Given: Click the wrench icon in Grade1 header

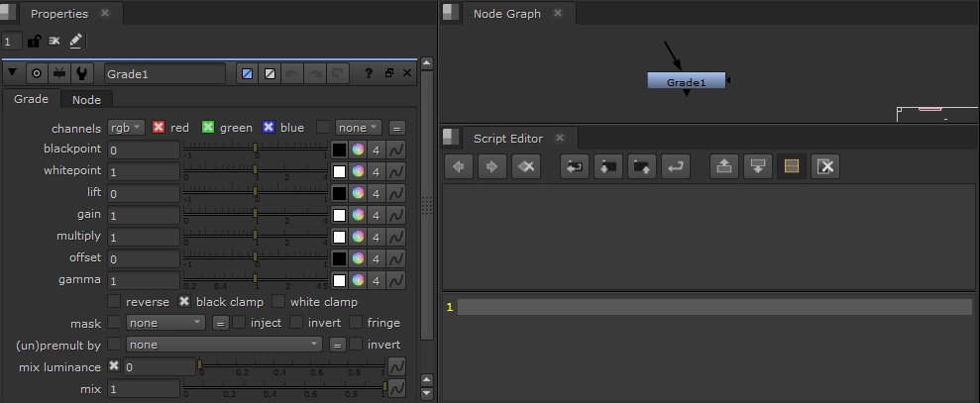Looking at the screenshot, I should click(x=82, y=73).
